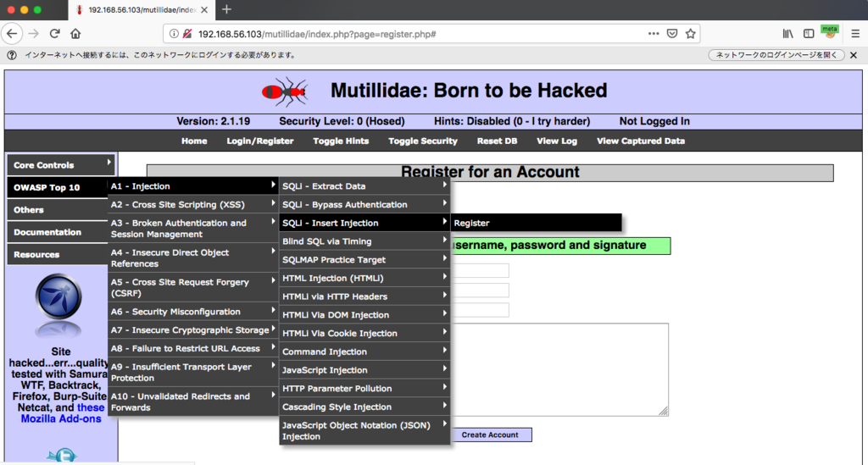The width and height of the screenshot is (868, 465).
Task: Open Command Injection submenu
Action: coord(364,352)
